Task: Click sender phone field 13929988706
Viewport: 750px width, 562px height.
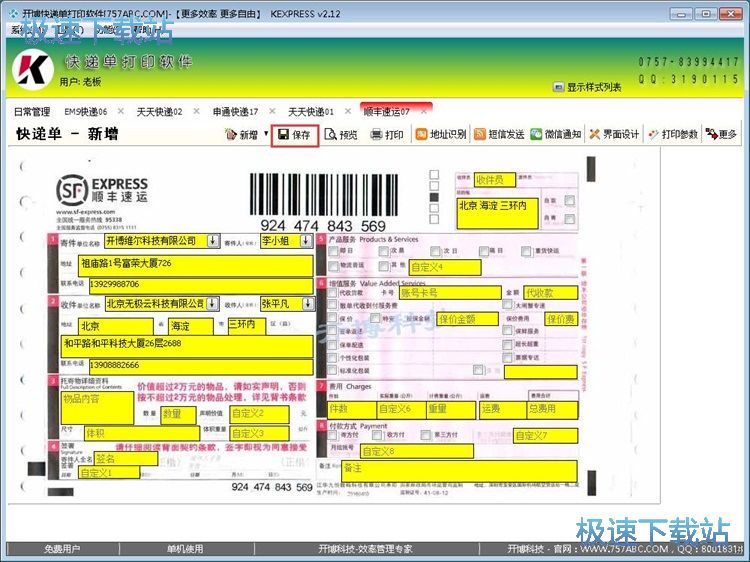Action: (201, 286)
